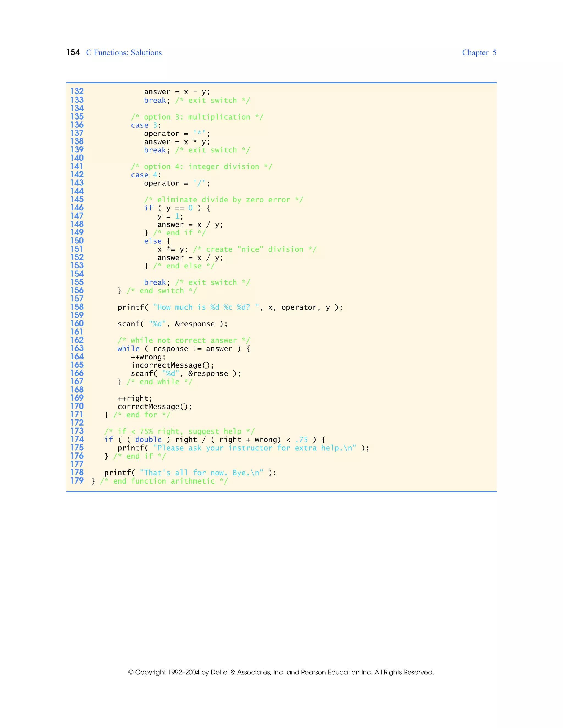Click the 'while ( response != answer )' line
Screen dimensions: 563x728
point(183,349)
